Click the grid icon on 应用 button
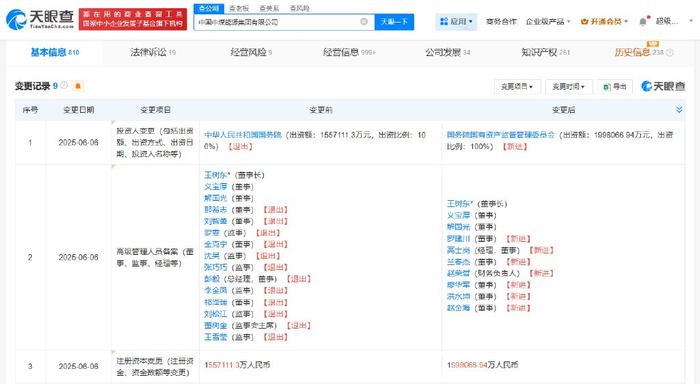Screen dimensions: 700x384 click(444, 21)
